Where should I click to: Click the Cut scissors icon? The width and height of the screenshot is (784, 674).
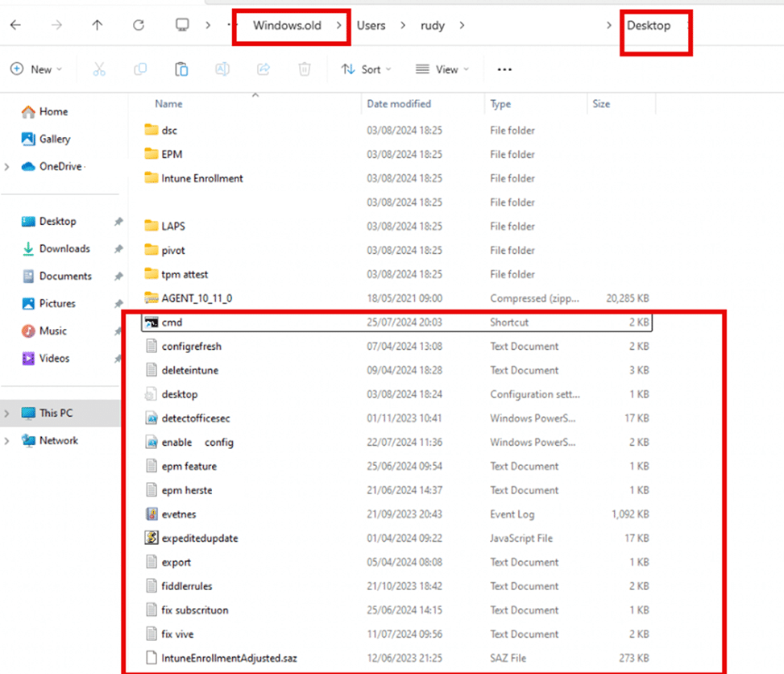tap(99, 69)
